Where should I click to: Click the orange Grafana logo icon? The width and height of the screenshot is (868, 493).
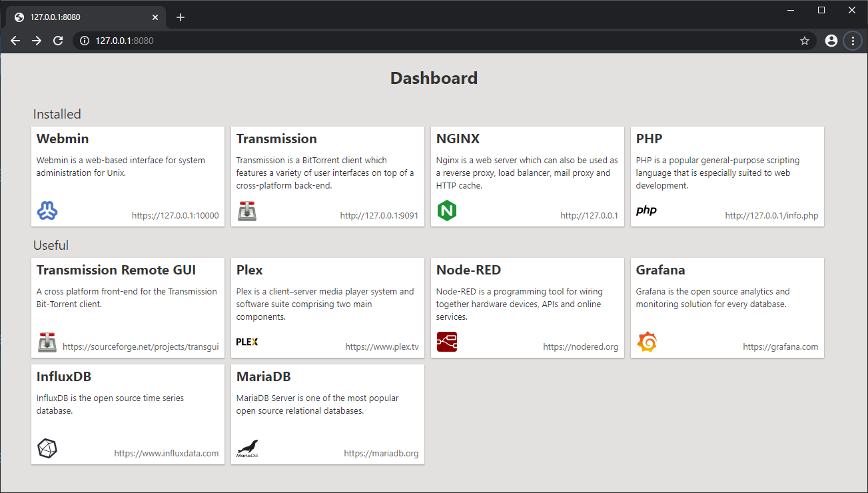[647, 342]
